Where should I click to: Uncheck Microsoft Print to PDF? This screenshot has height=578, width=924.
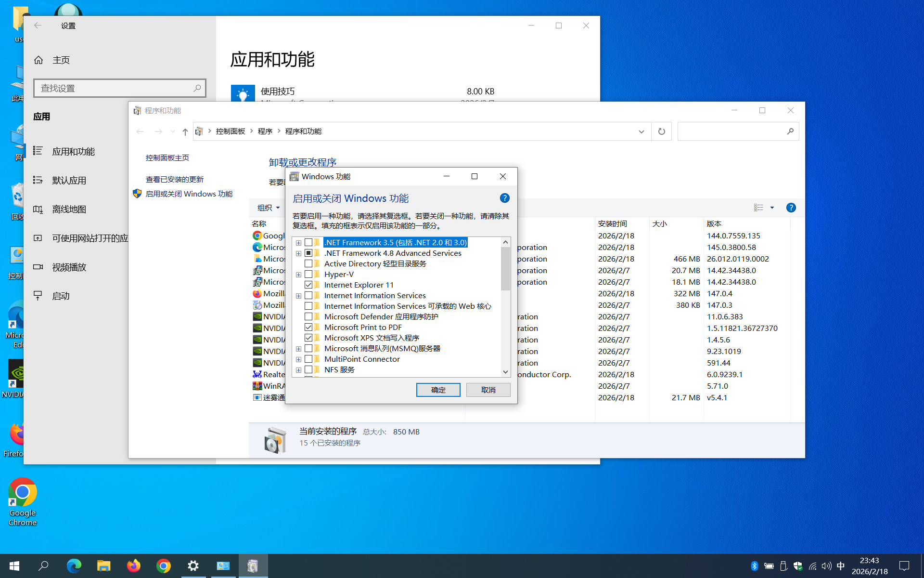[x=308, y=328]
